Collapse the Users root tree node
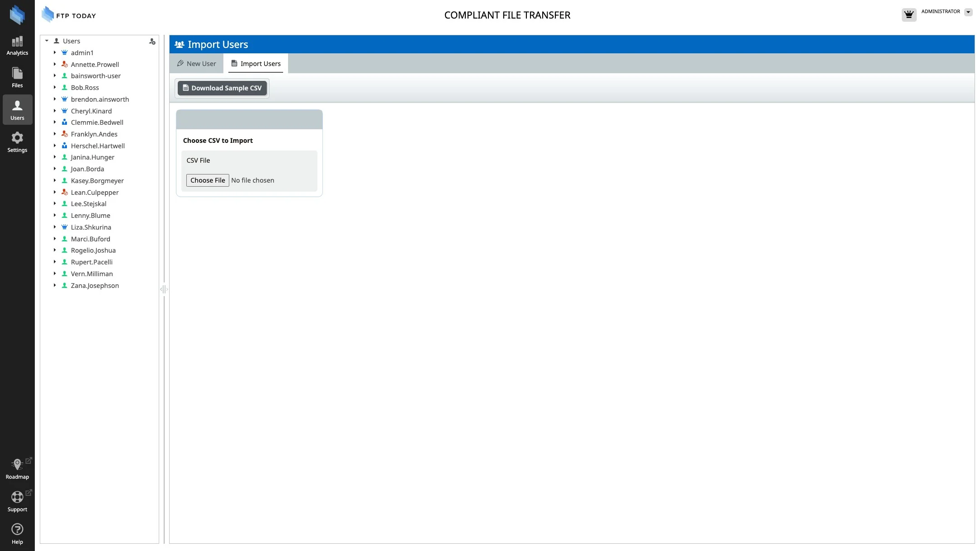Viewport: 980px width, 551px height. [x=47, y=41]
